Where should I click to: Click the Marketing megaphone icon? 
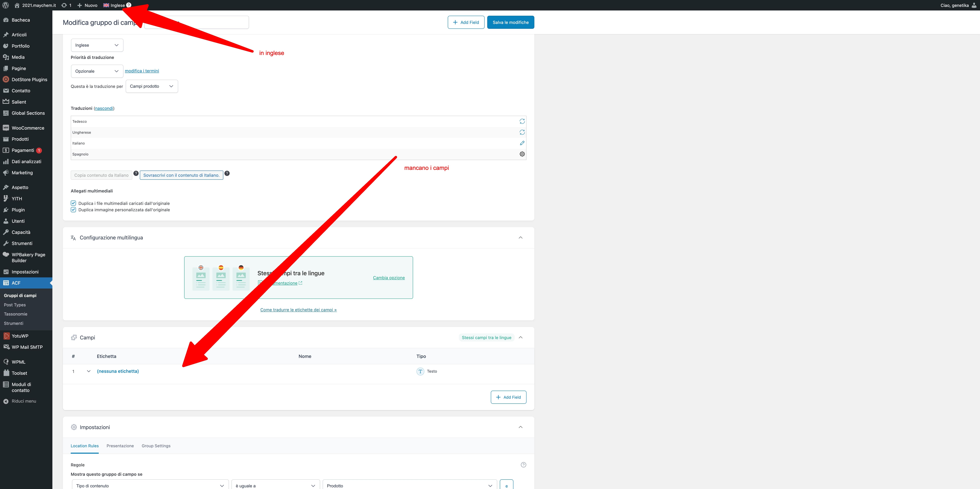click(6, 173)
